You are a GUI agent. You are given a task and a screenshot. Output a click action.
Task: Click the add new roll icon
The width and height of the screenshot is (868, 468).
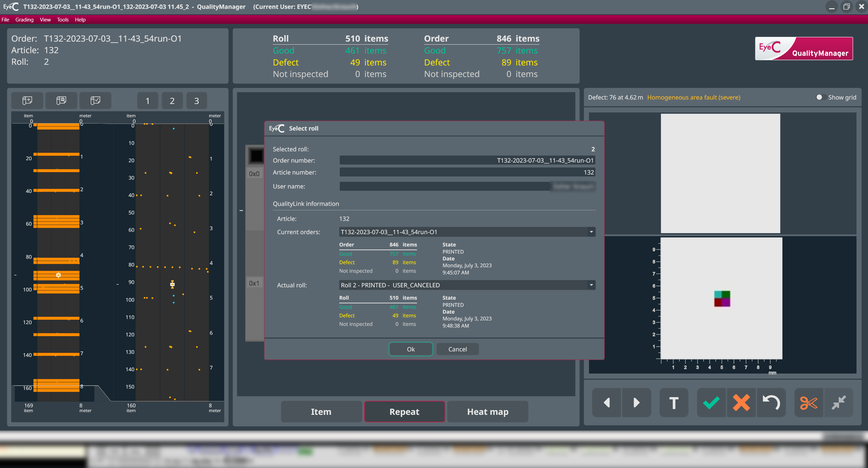pos(27,101)
